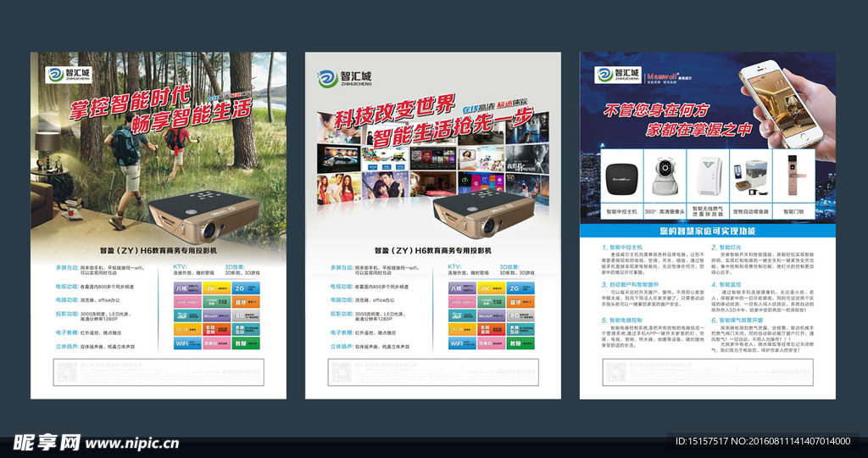Screen dimensions: 868x458
Task: Click the orange 蓝牙 tile on the left flyer
Action: click(x=246, y=302)
